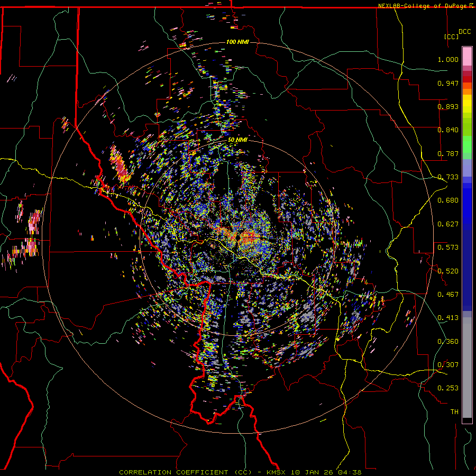Image resolution: width=476 pixels, height=476 pixels.
Task: Click the 0.840 legend value
Action: [448, 130]
